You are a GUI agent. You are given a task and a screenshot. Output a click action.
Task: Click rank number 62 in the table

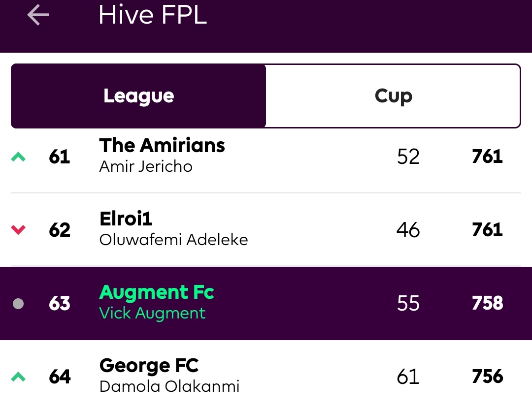(60, 230)
